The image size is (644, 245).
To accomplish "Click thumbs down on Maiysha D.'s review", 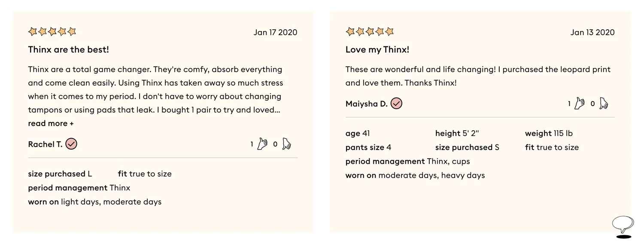I will 604,104.
